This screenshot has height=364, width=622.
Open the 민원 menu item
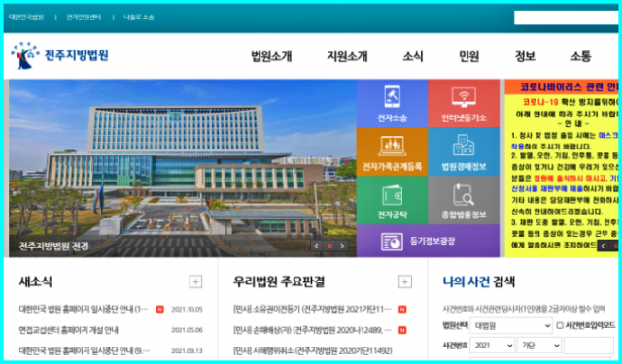click(468, 56)
